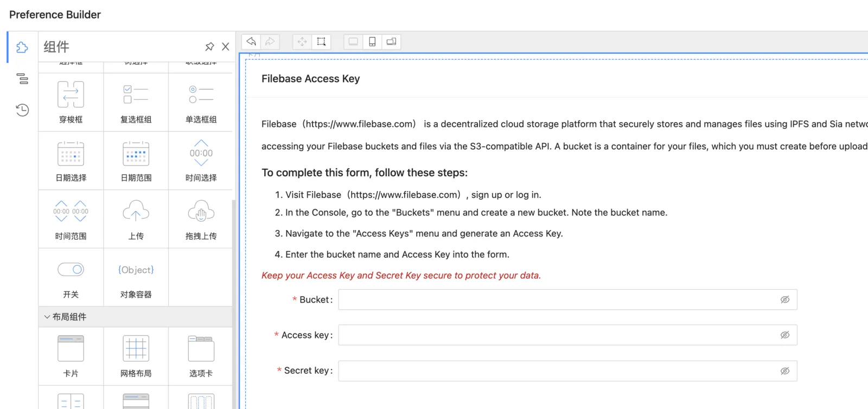Open the components (puzzle piece) sidebar tab
This screenshot has width=868, height=409.
click(x=22, y=47)
